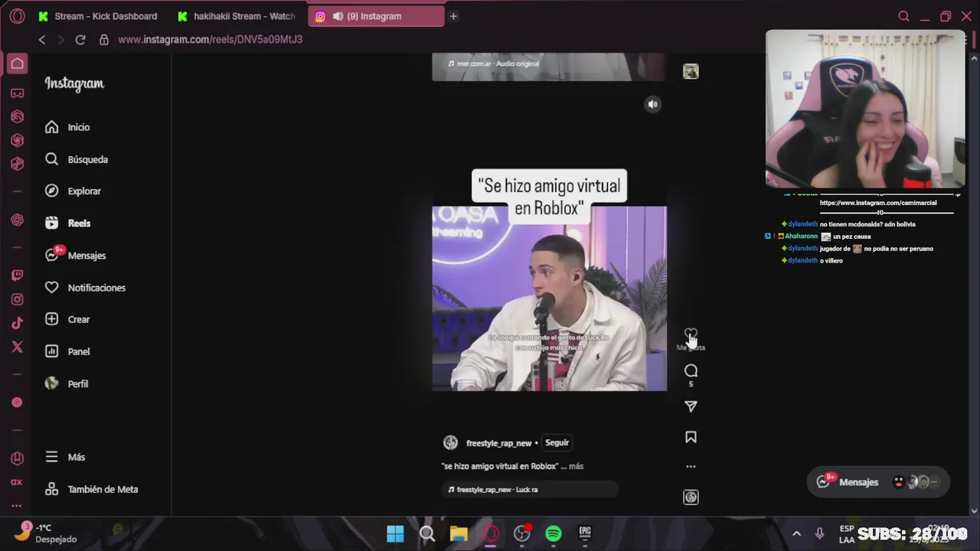
Task: Select the Instagram browser tab
Action: click(376, 16)
